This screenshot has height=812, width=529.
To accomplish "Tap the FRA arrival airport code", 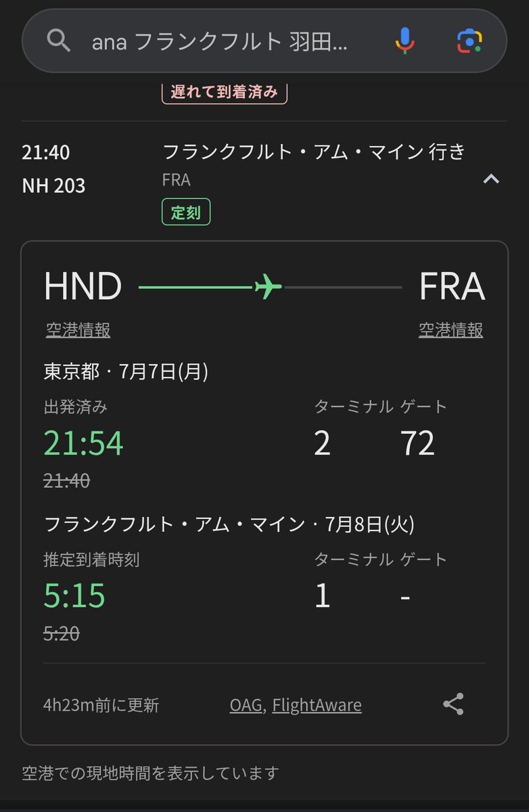I will 452,287.
